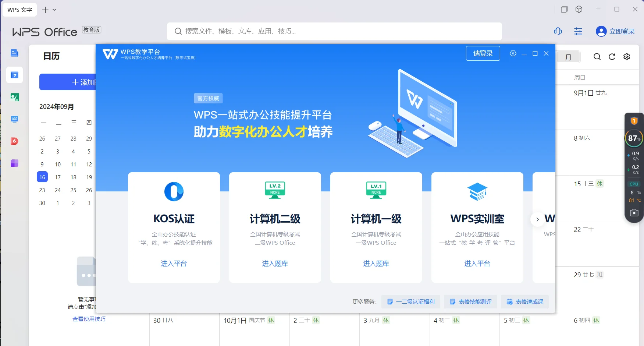Viewport: 644px width, 346px height.
Task: Click the WPS logo in teaching platform header
Action: 110,54
